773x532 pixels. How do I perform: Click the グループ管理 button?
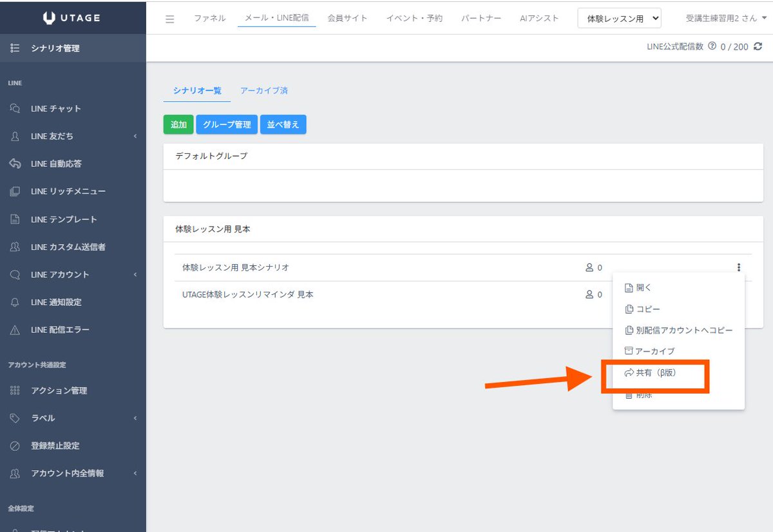point(227,124)
